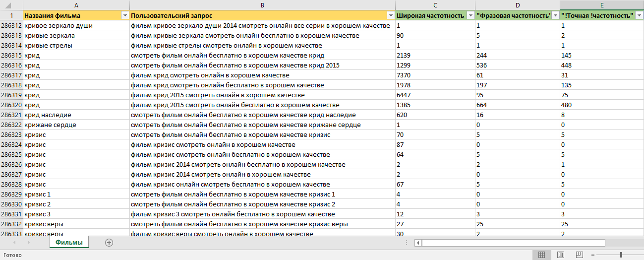Open filter dropdown for Пользовательский запрос column
This screenshot has width=644, height=260.
pos(391,16)
